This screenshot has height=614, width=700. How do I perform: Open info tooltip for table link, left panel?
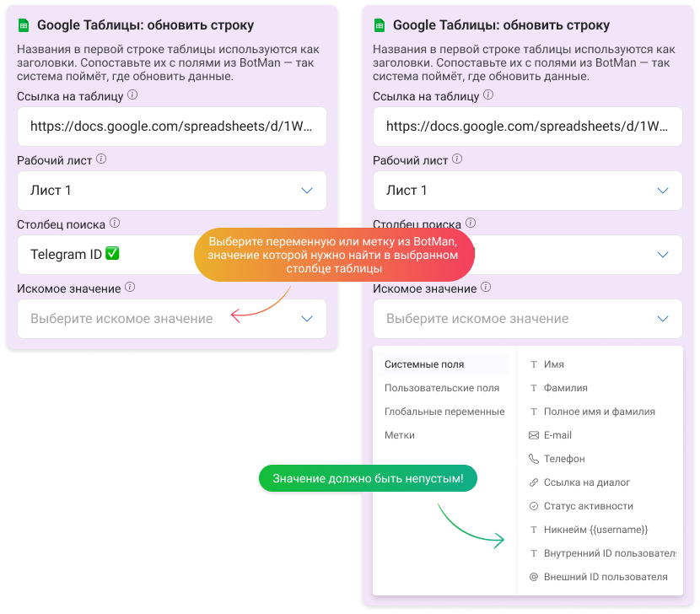[x=132, y=94]
